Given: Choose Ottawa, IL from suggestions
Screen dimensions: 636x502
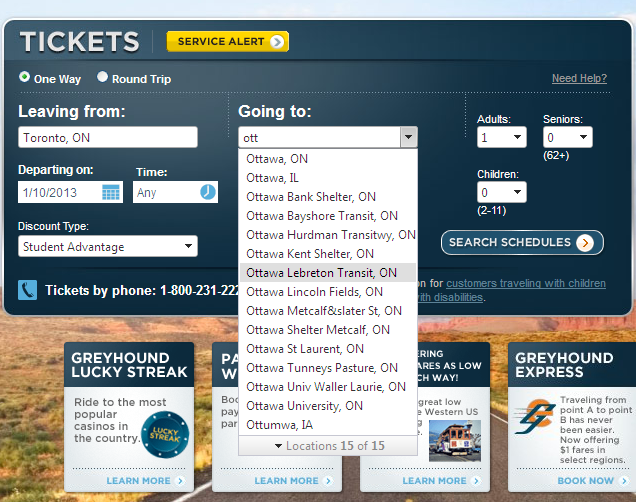Looking at the screenshot, I should point(328,178).
